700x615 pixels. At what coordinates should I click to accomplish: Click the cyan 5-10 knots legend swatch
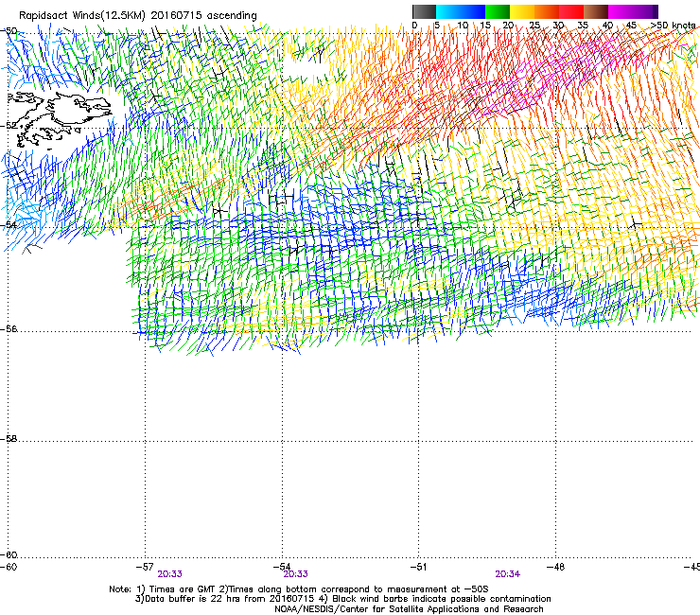coord(448,11)
